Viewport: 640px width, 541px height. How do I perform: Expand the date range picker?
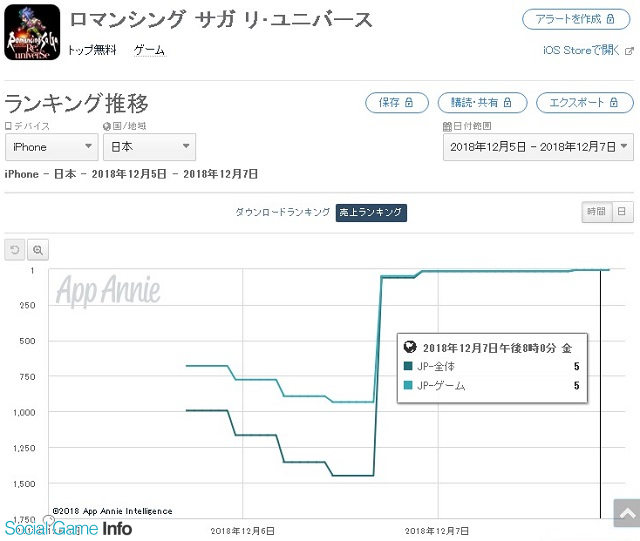[x=538, y=147]
